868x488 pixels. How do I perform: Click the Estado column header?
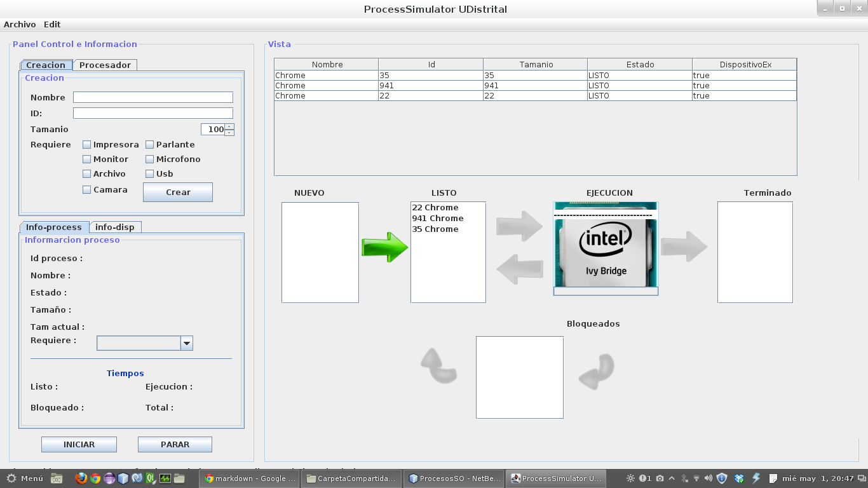pos(640,64)
